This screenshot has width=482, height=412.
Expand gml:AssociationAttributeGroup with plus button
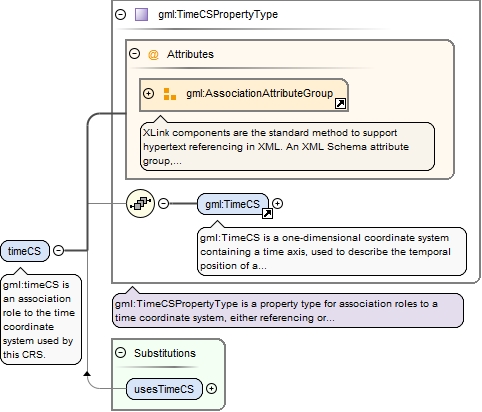[148, 94]
